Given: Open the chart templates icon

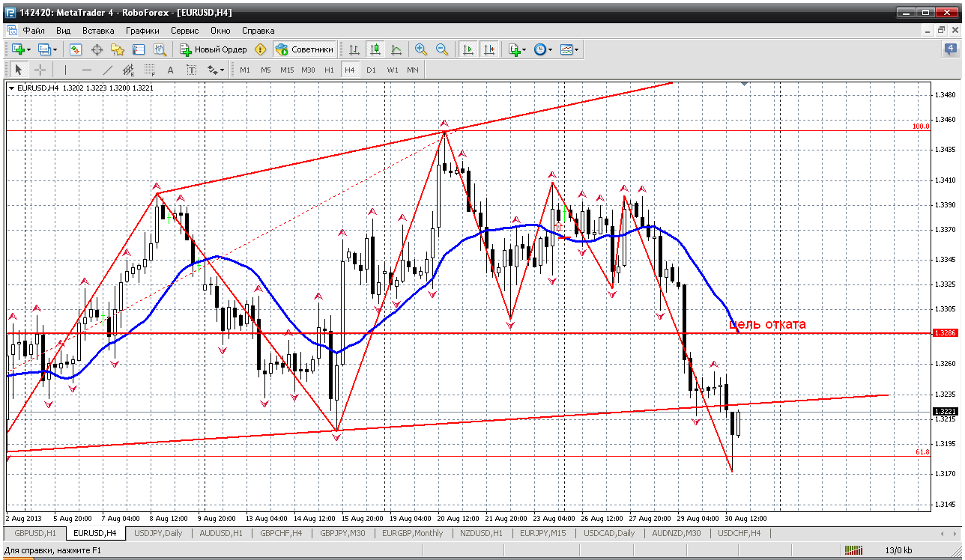Looking at the screenshot, I should coord(566,49).
